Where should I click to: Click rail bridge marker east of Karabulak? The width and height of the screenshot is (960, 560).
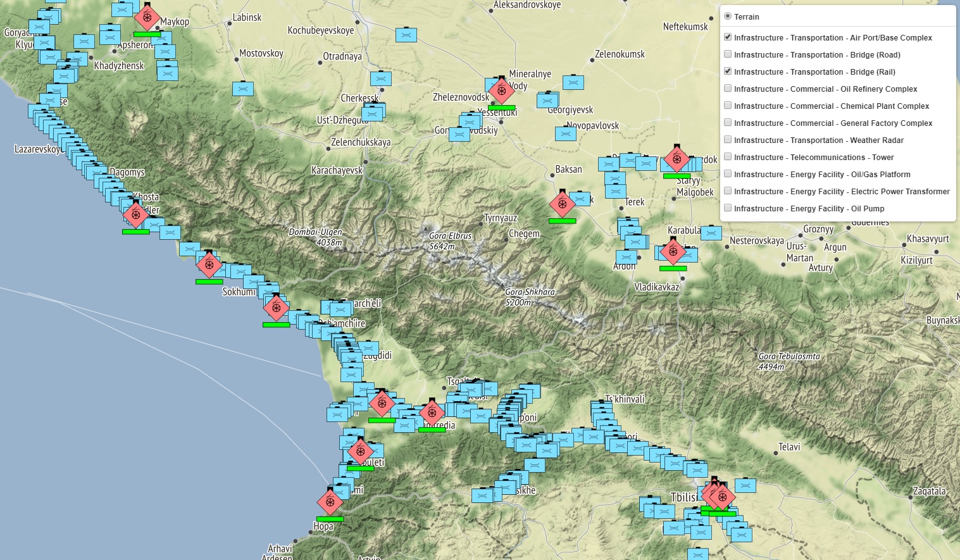point(711,233)
